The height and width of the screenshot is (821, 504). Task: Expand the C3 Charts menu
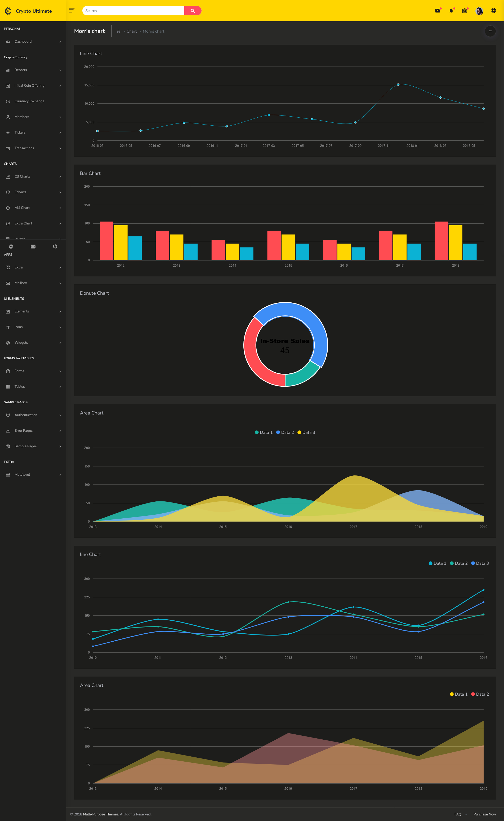[22, 176]
